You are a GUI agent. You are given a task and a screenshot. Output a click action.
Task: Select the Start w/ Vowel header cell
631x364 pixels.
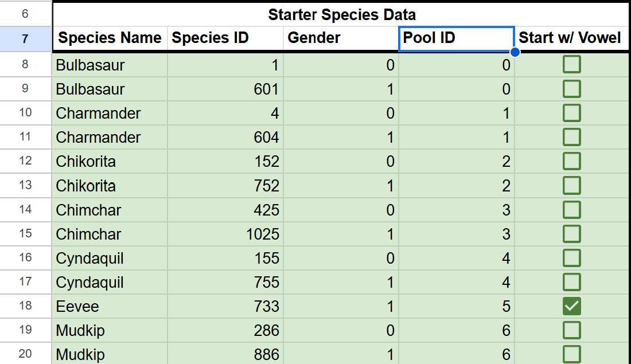[570, 38]
